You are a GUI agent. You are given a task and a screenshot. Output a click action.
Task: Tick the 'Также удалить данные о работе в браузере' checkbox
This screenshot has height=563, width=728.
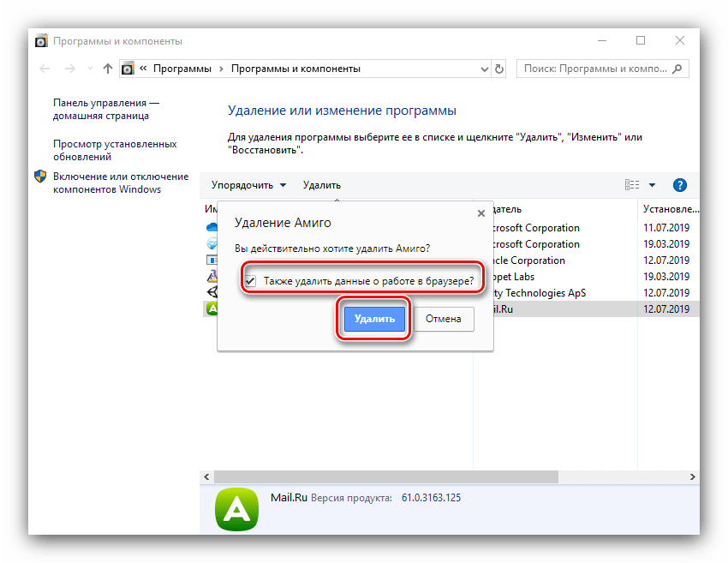250,280
